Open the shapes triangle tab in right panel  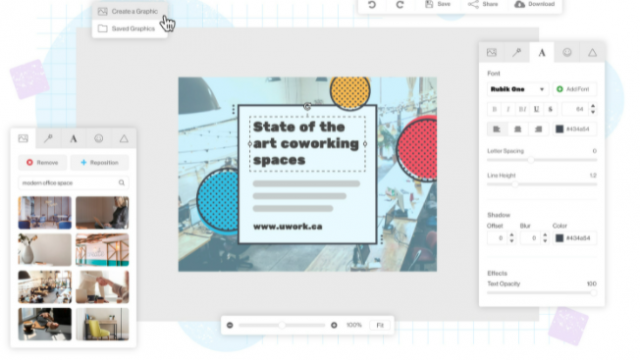592,52
